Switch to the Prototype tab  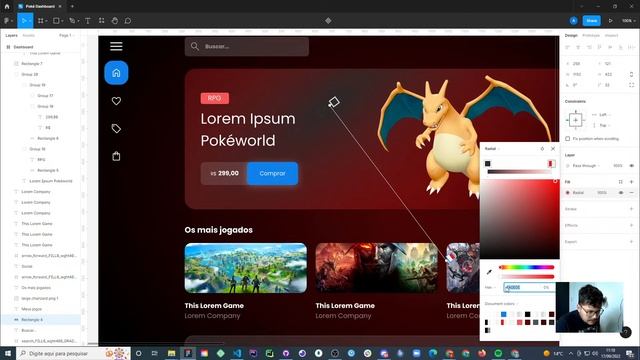[591, 36]
